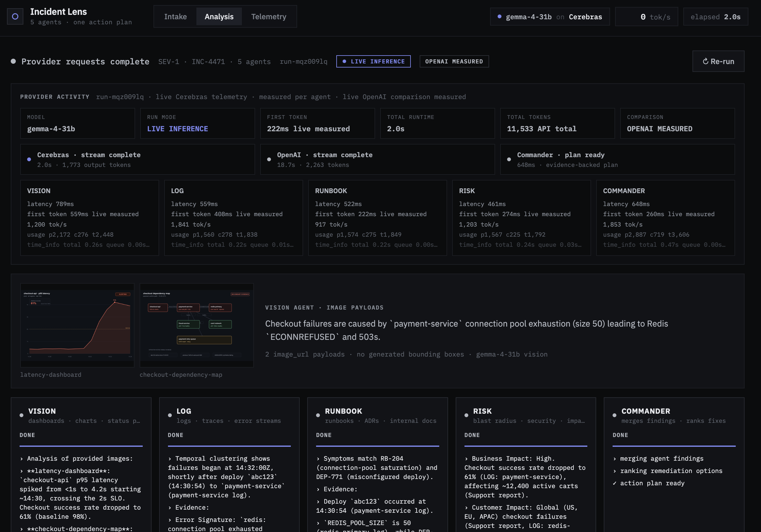Click the Commander plan ready status dot

pyautogui.click(x=509, y=159)
